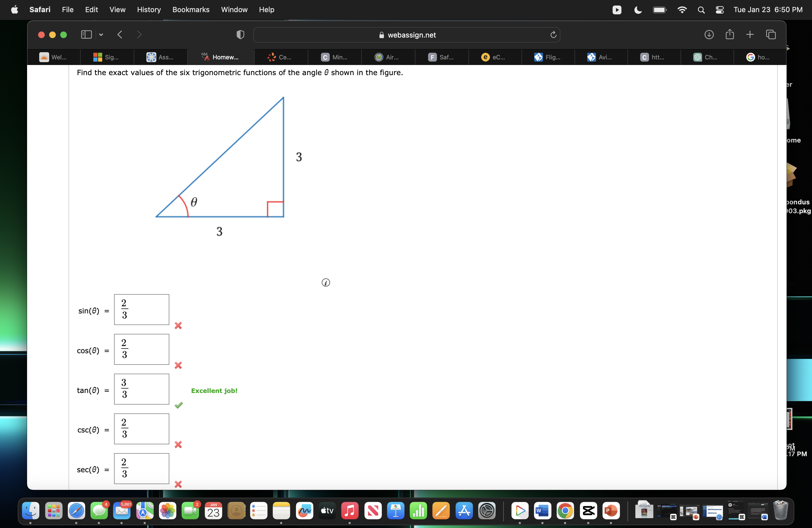Share the current page using the share icon

[730, 34]
